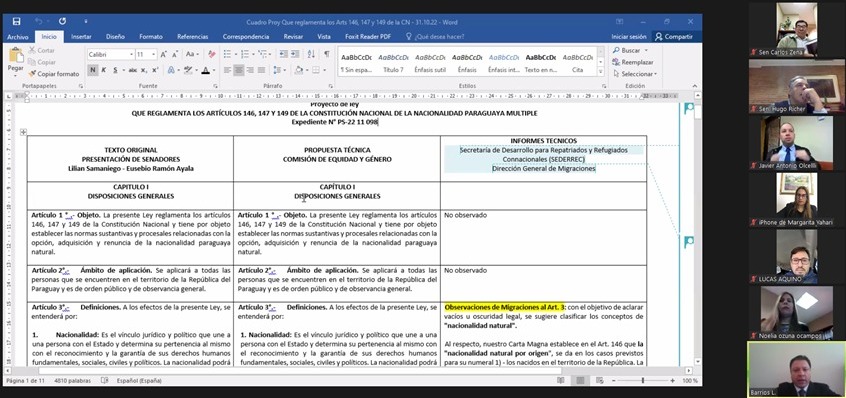Apply bulleted list formatting
Image resolution: width=846 pixels, height=398 pixels.
229,54
